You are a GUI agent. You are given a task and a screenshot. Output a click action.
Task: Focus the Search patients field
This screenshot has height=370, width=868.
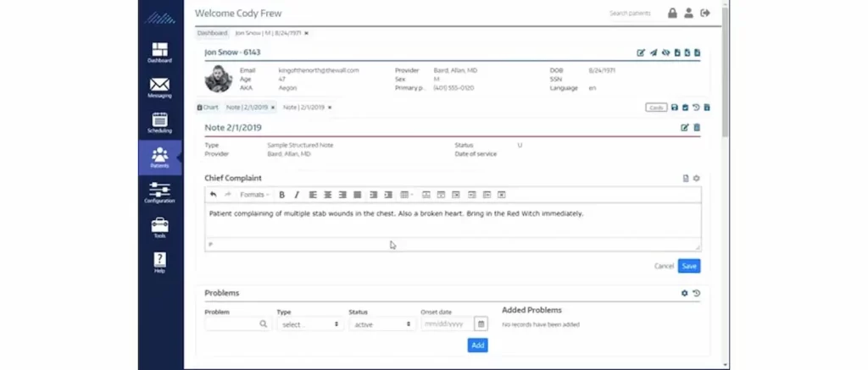(x=630, y=14)
